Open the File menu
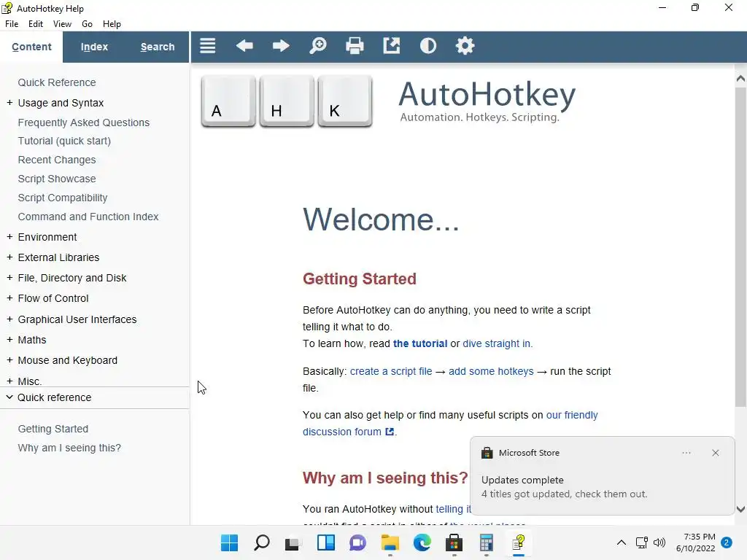 [12, 24]
